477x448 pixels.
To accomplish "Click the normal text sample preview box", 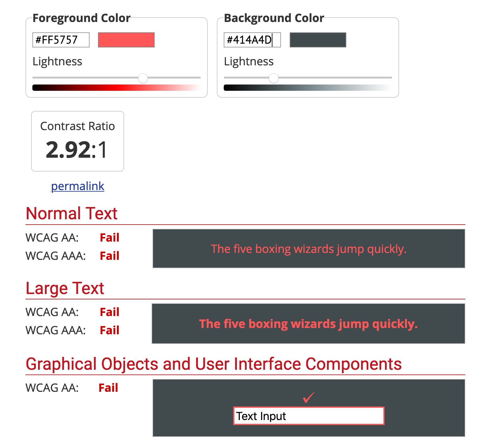I will tap(309, 249).
